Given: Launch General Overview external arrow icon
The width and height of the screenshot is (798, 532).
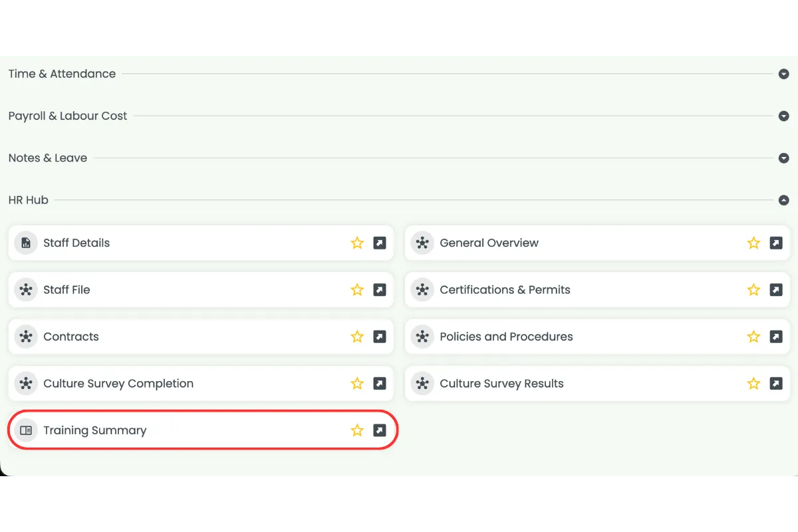Looking at the screenshot, I should [x=776, y=243].
